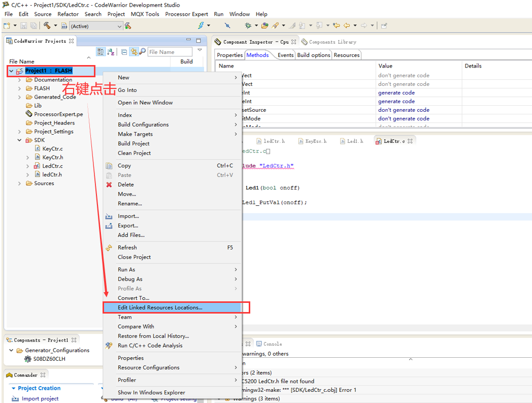The width and height of the screenshot is (532, 403).
Task: Click the pin editor icon at toolbar end
Action: (x=384, y=26)
